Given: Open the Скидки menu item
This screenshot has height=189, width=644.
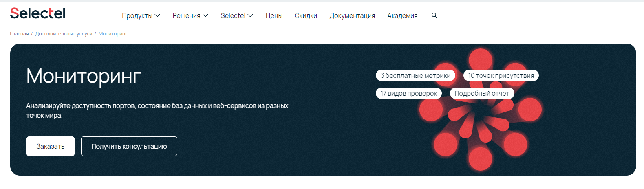Looking at the screenshot, I should click(x=306, y=15).
